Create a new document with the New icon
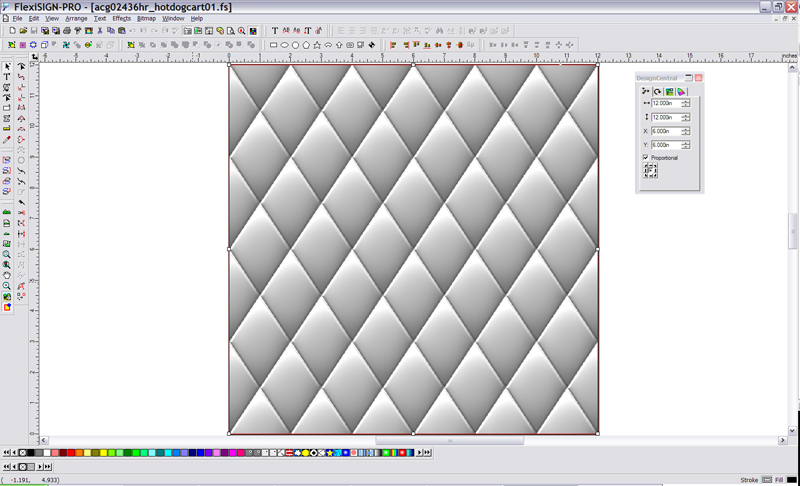 coord(12,31)
